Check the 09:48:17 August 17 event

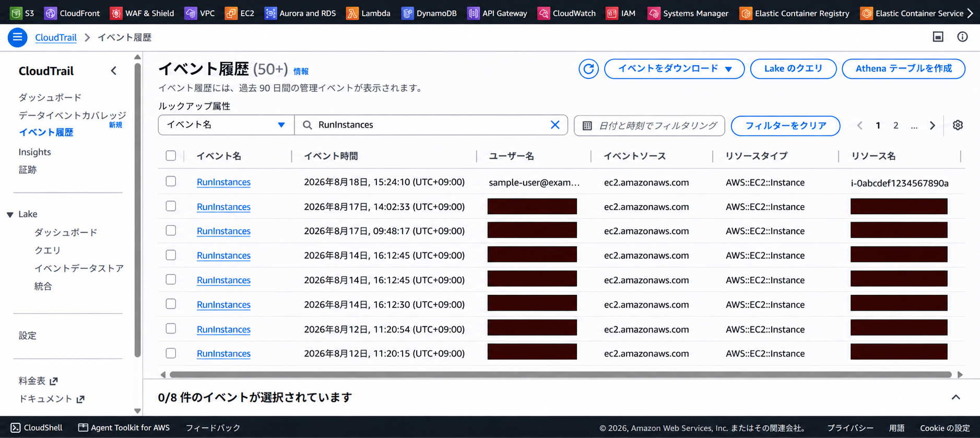point(171,230)
